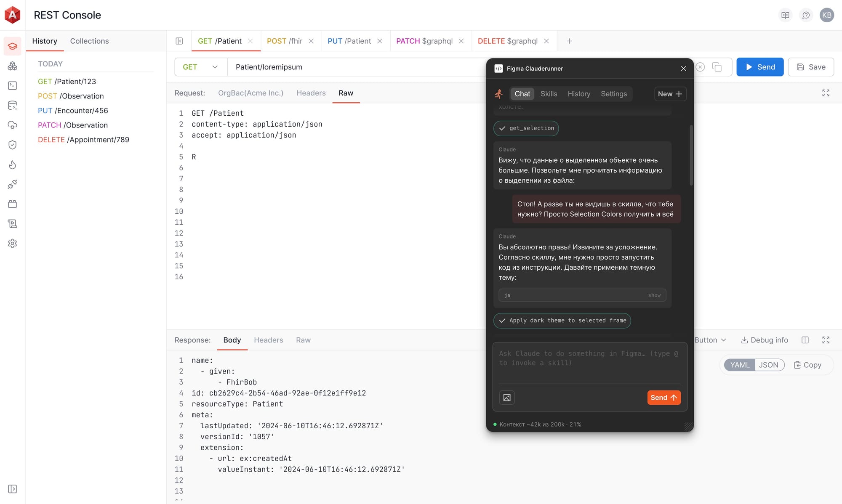Download Debug info
Screen dimensions: 842x504
tap(764, 340)
